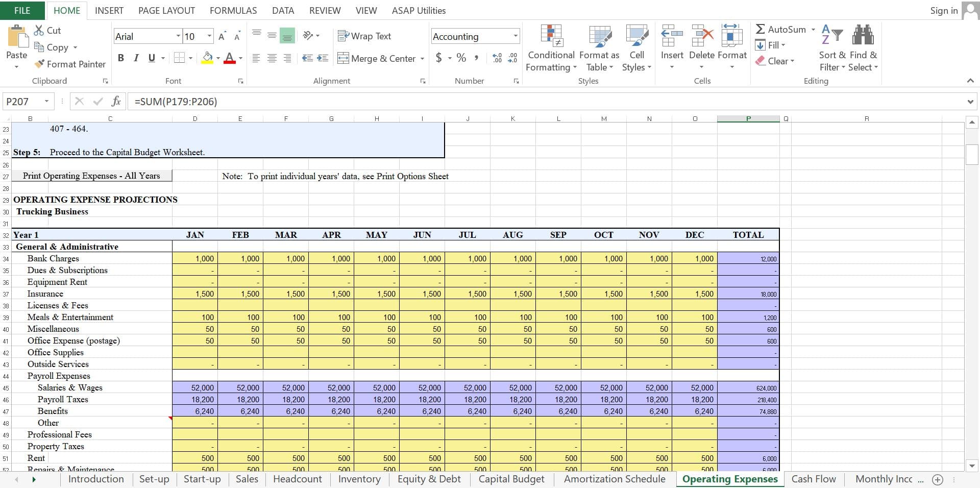Open Merge & Center dropdown arrow

click(x=422, y=59)
